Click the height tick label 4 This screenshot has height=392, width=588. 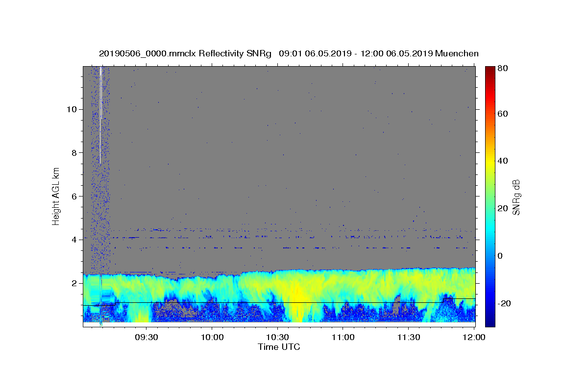click(74, 240)
